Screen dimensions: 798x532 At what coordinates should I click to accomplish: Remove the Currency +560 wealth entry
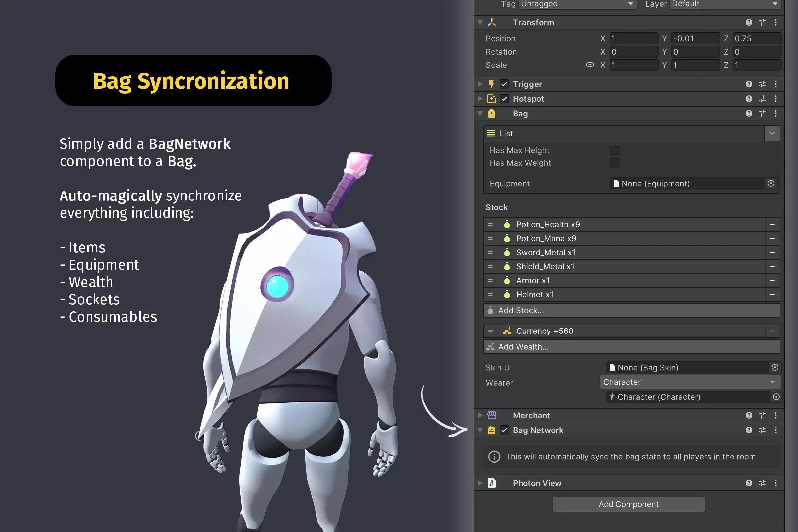click(772, 331)
